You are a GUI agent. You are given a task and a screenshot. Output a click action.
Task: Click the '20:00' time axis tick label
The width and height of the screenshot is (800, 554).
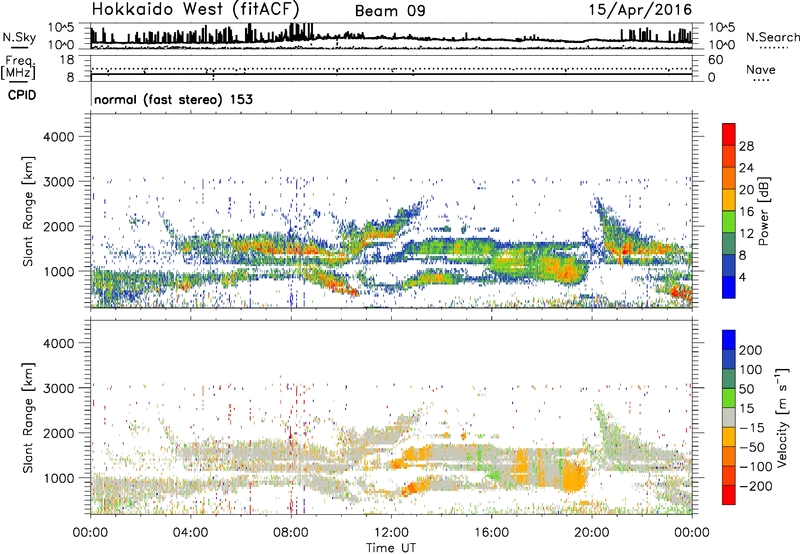pos(592,533)
